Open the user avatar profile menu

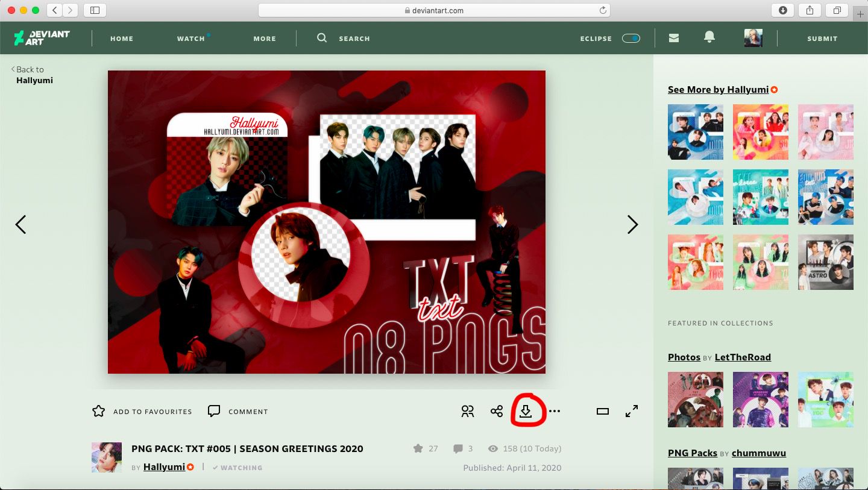point(753,38)
